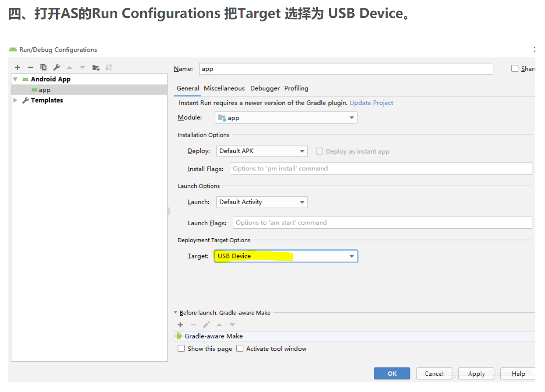
Task: Click Run/Debug Configurations title Android icon
Action: (x=13, y=49)
